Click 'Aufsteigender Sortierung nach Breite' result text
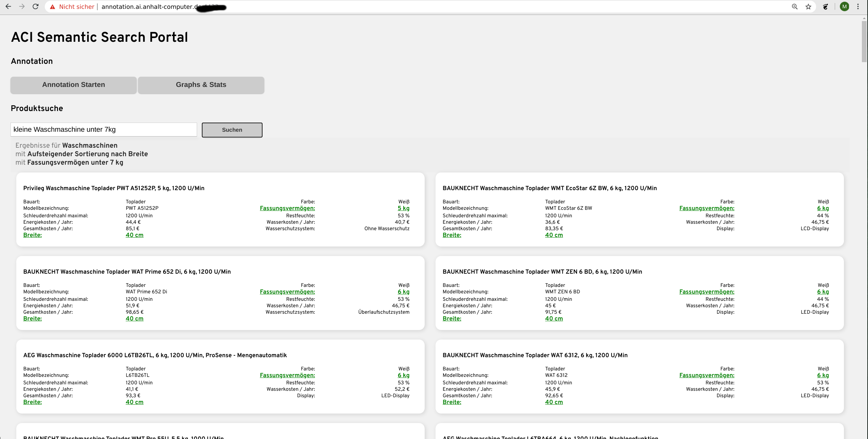 pos(88,154)
